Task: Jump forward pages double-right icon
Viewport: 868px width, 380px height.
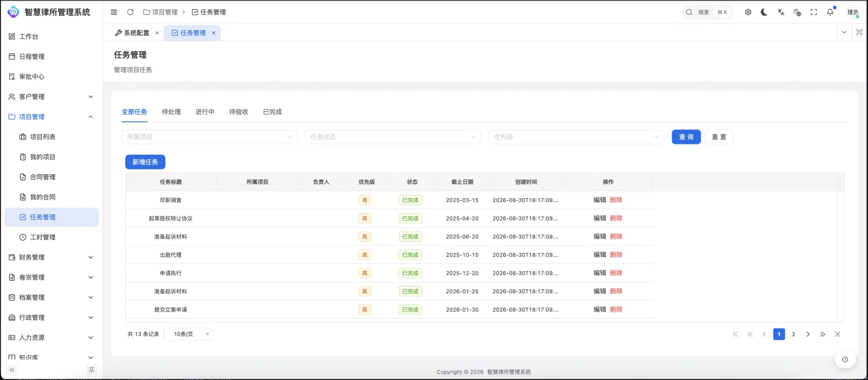Action: pos(822,334)
